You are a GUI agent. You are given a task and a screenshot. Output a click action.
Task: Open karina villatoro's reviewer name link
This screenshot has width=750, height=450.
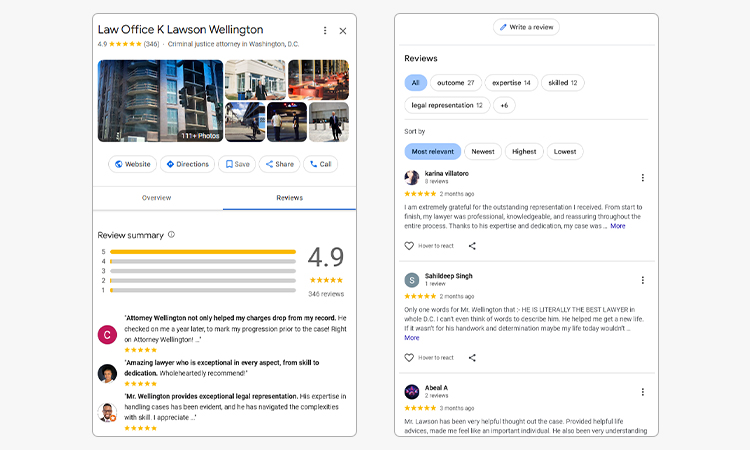pyautogui.click(x=447, y=174)
